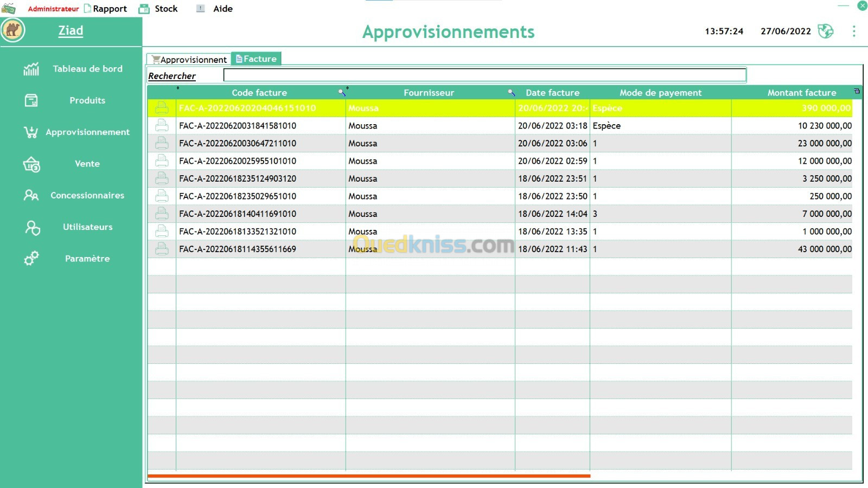The height and width of the screenshot is (488, 868).
Task: Select amount cell 250 000,00
Action: click(x=792, y=196)
